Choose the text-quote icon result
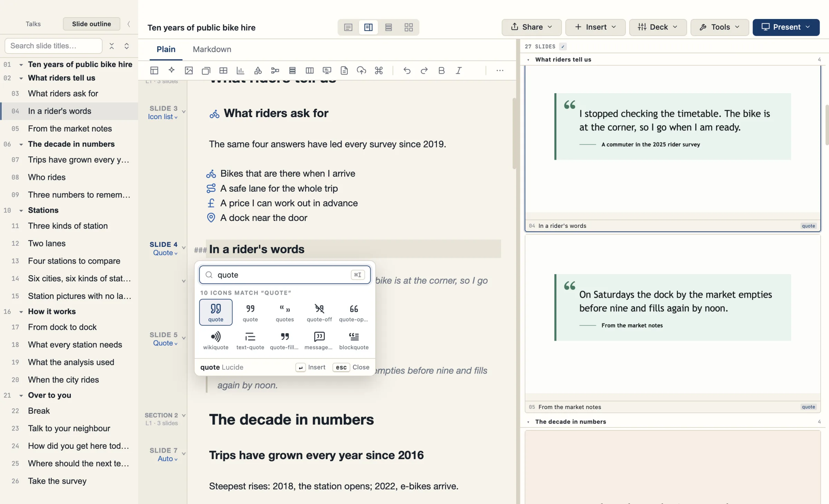This screenshot has height=504, width=829. pos(250,340)
